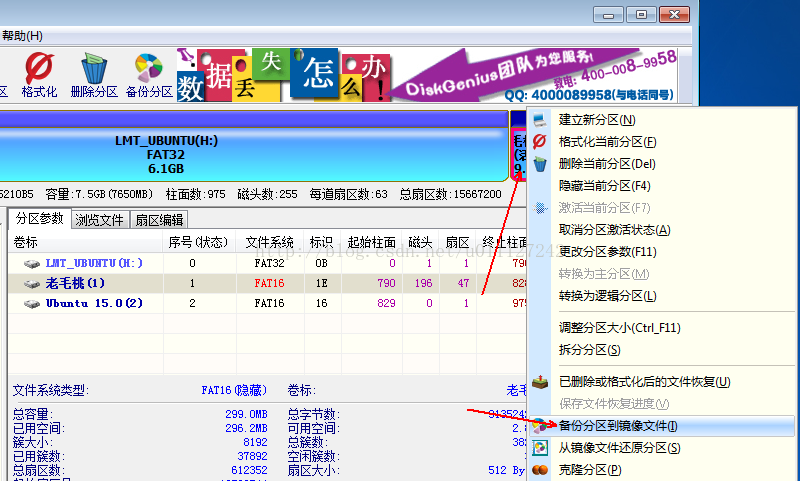Image resolution: width=800 pixels, height=481 pixels.
Task: Choose 删除当前分区(Del) from context menu
Action: 662,164
